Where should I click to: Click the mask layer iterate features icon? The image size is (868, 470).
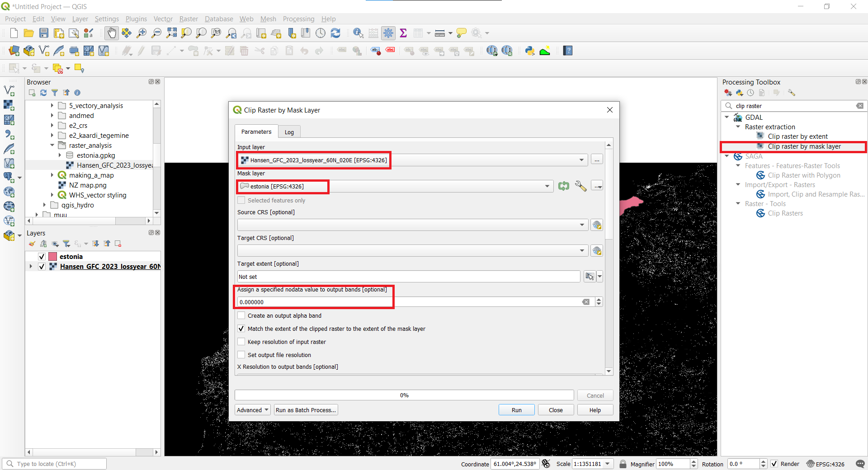click(563, 186)
